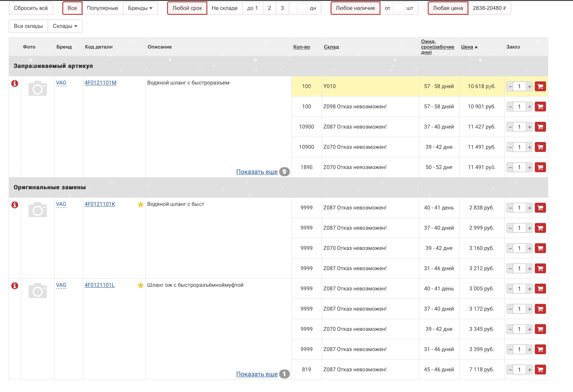The image size is (573, 392).
Task: Select the "Любая цена" price filter
Action: pos(448,8)
